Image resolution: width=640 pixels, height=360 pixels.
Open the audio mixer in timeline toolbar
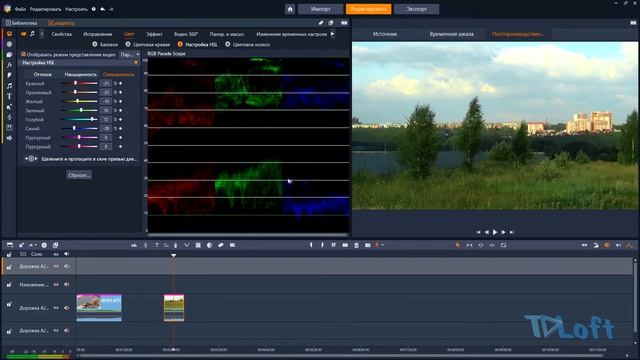(x=134, y=245)
